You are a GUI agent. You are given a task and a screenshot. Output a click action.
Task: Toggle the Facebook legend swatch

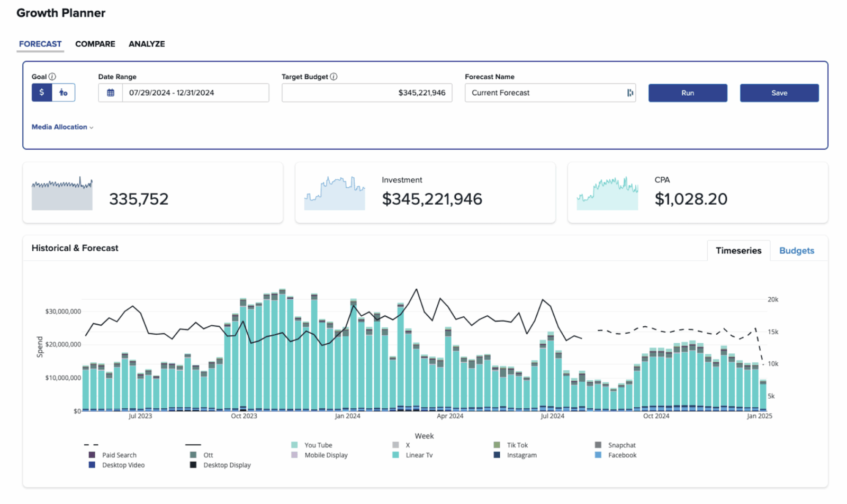tap(598, 455)
